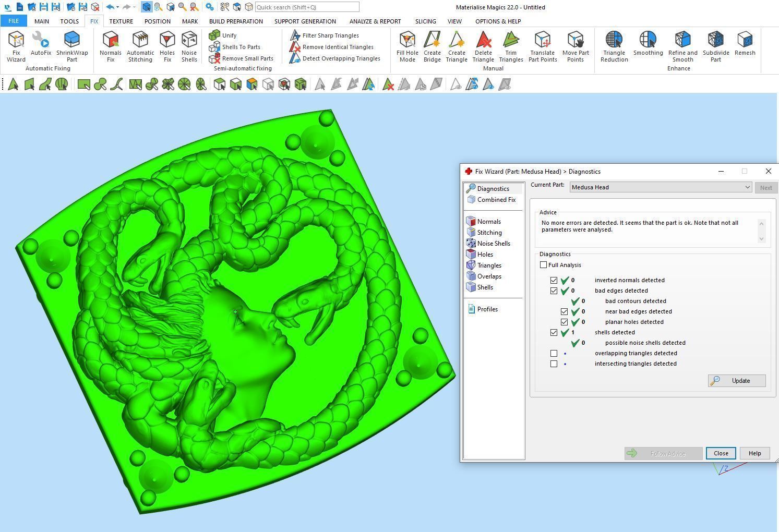Choose the Delete Triangle tool
This screenshot has width=779, height=532.
[483, 47]
